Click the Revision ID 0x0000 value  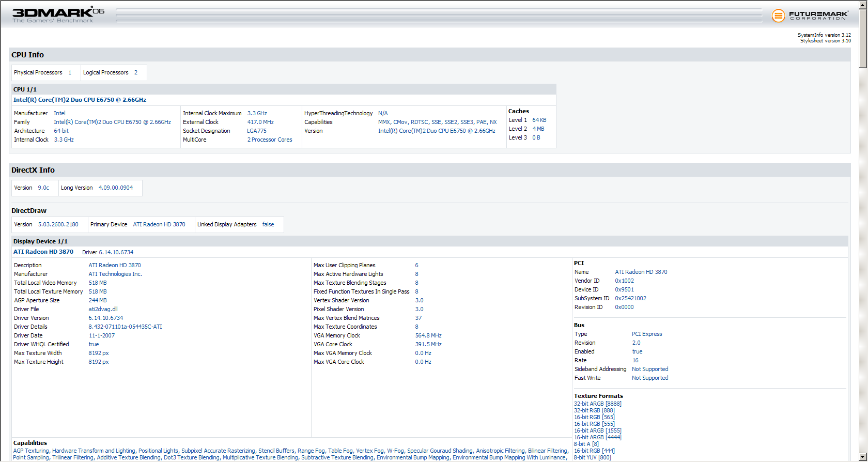pyautogui.click(x=624, y=307)
